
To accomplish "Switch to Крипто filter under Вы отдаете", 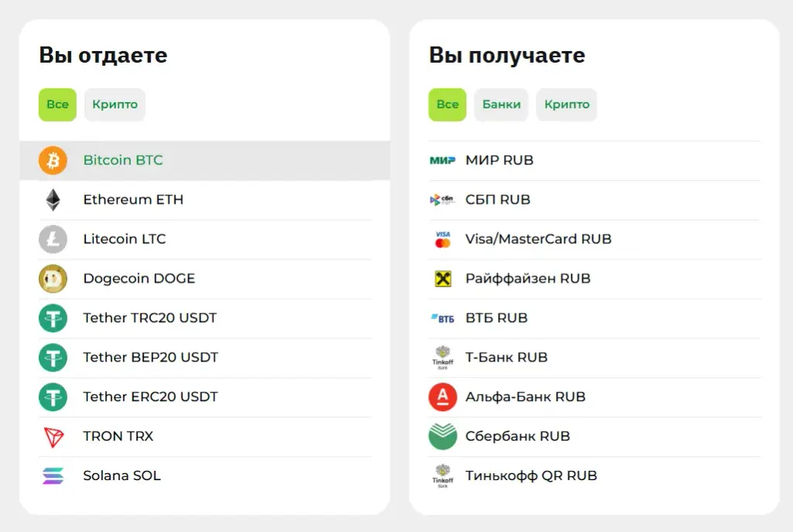I will (x=115, y=105).
